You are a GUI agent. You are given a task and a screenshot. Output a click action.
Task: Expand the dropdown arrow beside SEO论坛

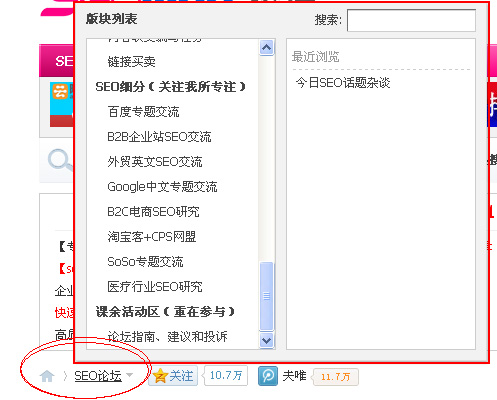pyautogui.click(x=129, y=375)
